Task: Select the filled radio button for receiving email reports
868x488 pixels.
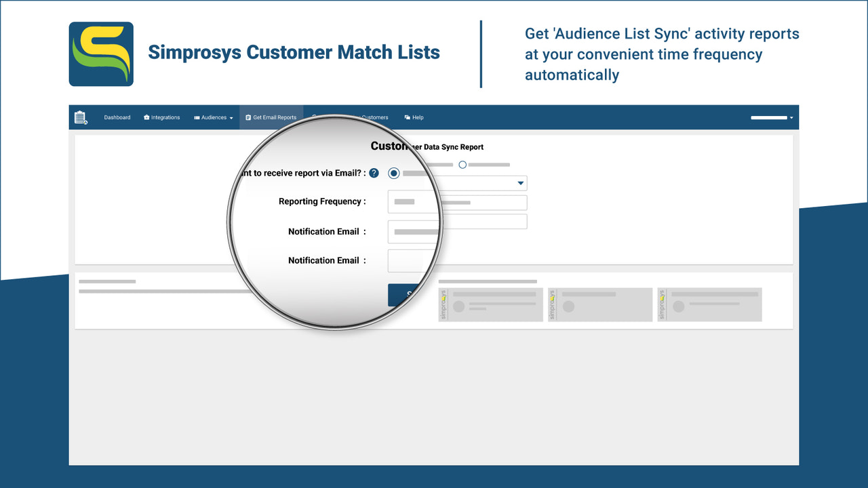Action: (x=394, y=173)
